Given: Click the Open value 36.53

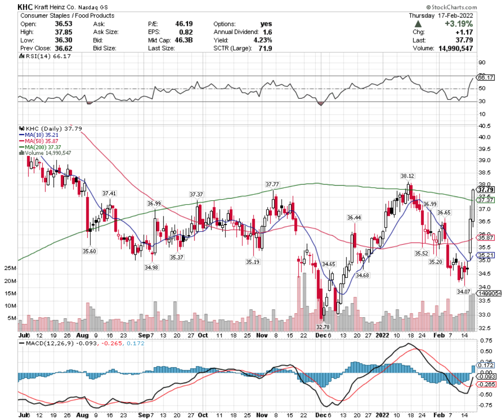Looking at the screenshot, I should point(63,24).
